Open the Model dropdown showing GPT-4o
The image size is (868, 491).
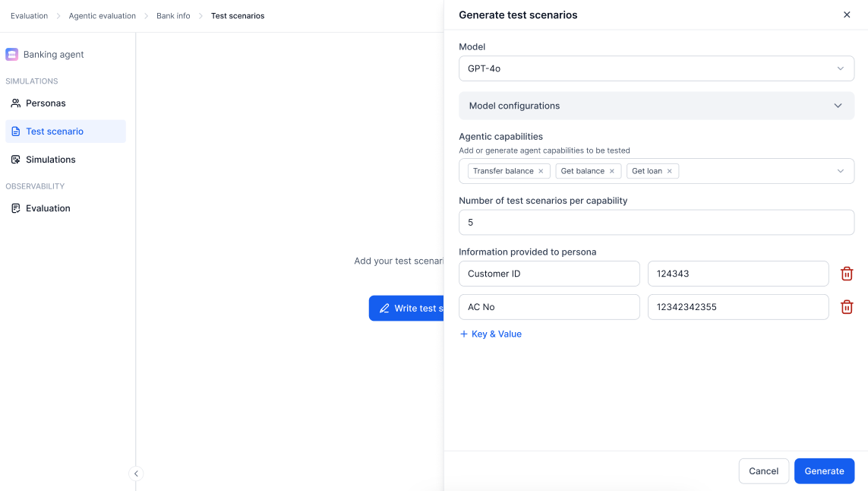(656, 68)
